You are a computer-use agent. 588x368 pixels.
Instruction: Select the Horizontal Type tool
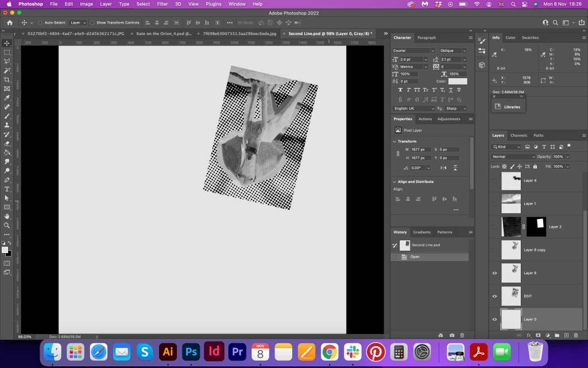pos(7,189)
